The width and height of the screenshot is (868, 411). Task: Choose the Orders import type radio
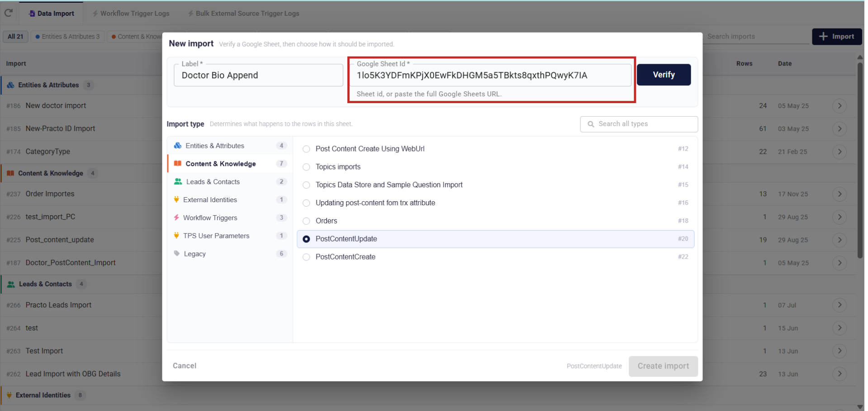[306, 221]
